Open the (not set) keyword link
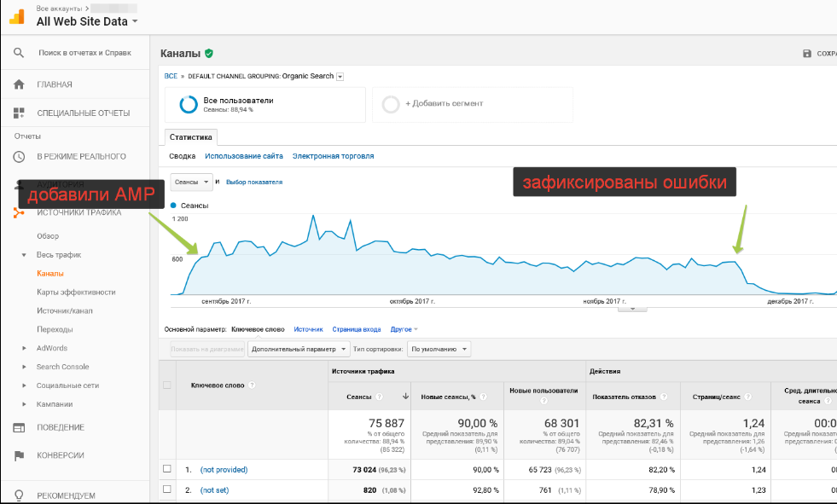The width and height of the screenshot is (837, 504). click(x=214, y=490)
